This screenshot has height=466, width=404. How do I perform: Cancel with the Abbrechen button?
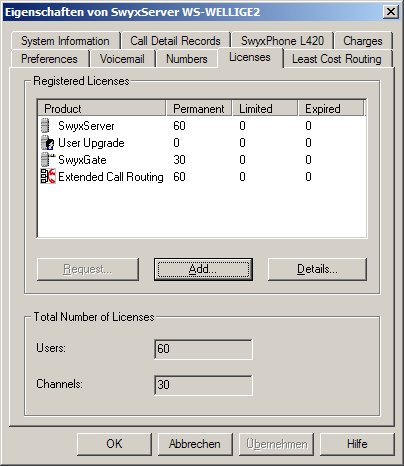[x=195, y=444]
